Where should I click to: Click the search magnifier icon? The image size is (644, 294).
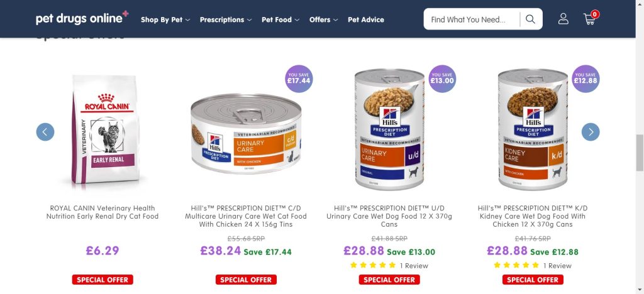pyautogui.click(x=530, y=19)
